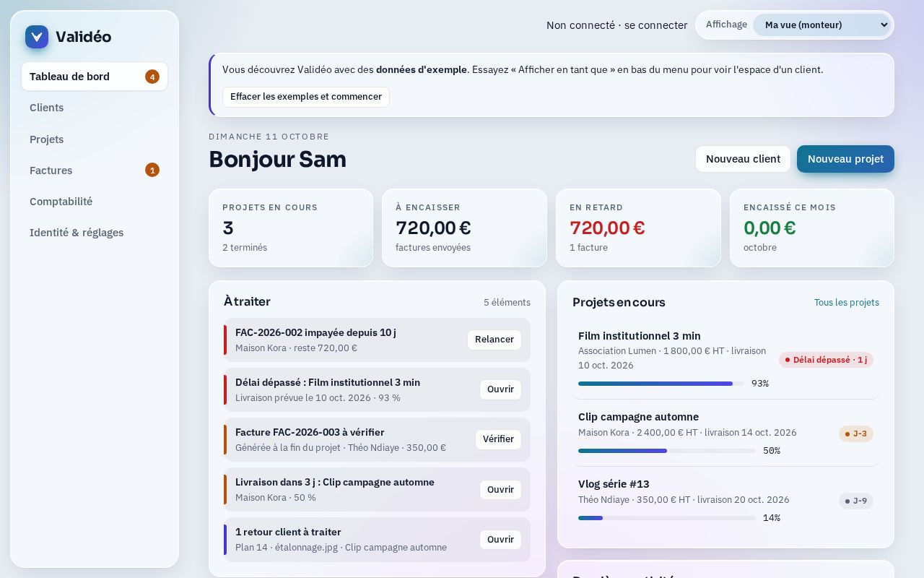Screen dimensions: 924x578
Task: Create a Nouveau client
Action: (x=743, y=159)
